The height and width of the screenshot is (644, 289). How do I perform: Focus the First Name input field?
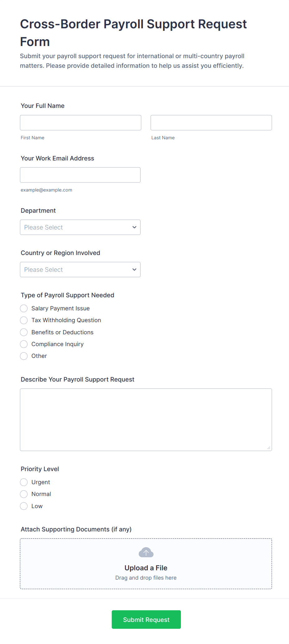click(x=80, y=123)
